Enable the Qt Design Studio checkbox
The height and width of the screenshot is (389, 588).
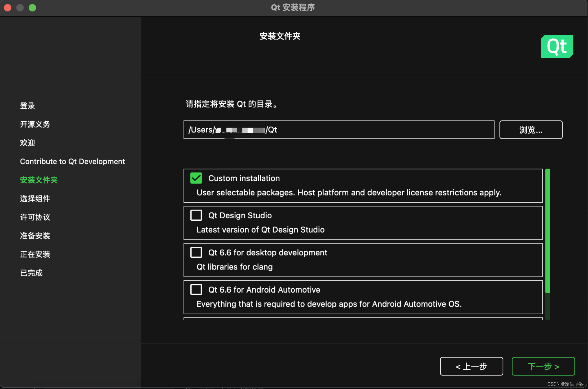196,215
